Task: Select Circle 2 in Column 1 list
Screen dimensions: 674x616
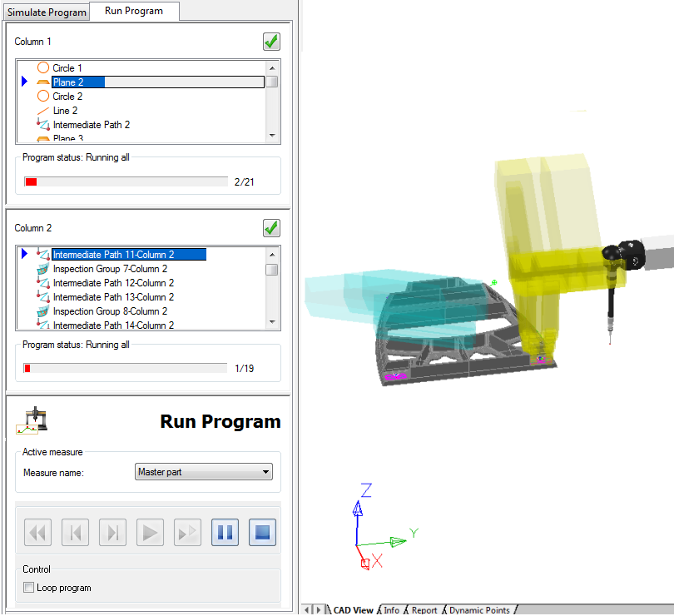Action: 67,97
